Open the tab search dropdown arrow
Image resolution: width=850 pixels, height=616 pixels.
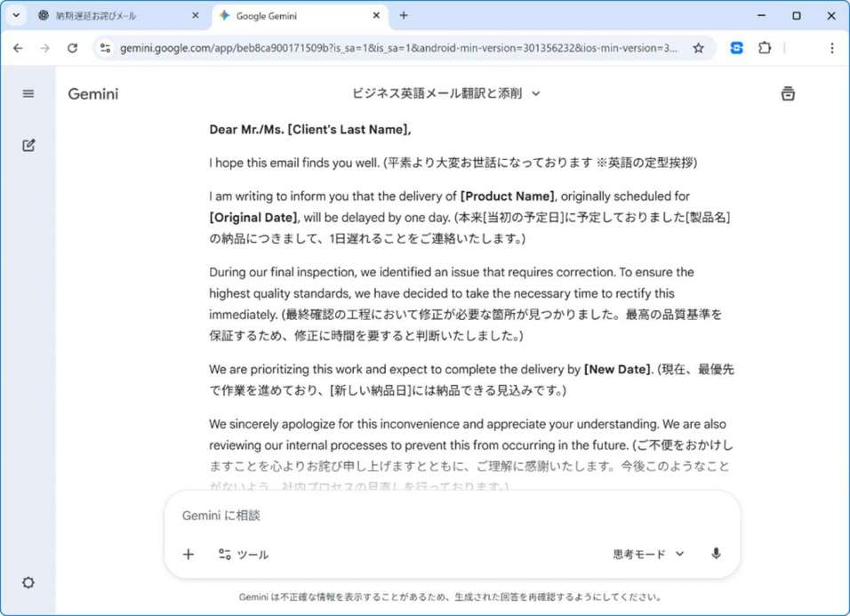[16, 15]
